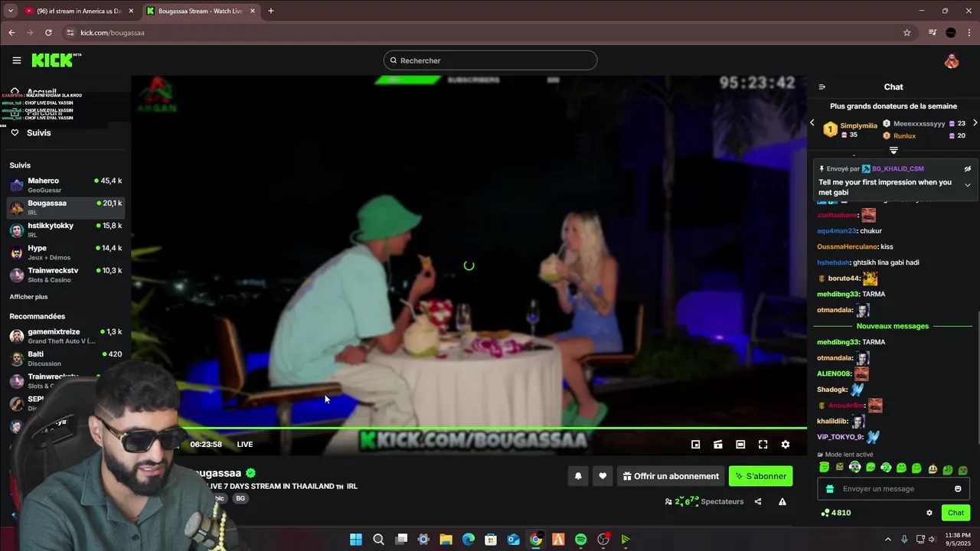The height and width of the screenshot is (551, 980).
Task: Click Offrir un abonnement button
Action: pyautogui.click(x=671, y=476)
